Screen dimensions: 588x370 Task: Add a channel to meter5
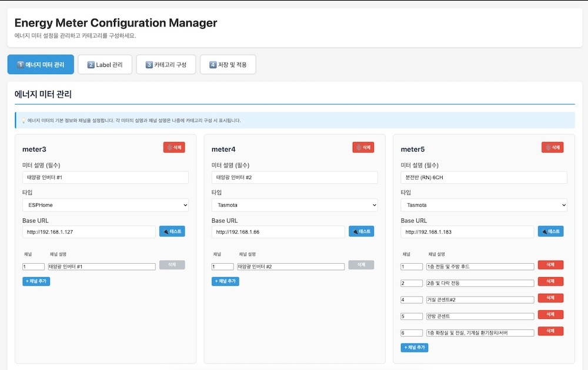(x=415, y=348)
